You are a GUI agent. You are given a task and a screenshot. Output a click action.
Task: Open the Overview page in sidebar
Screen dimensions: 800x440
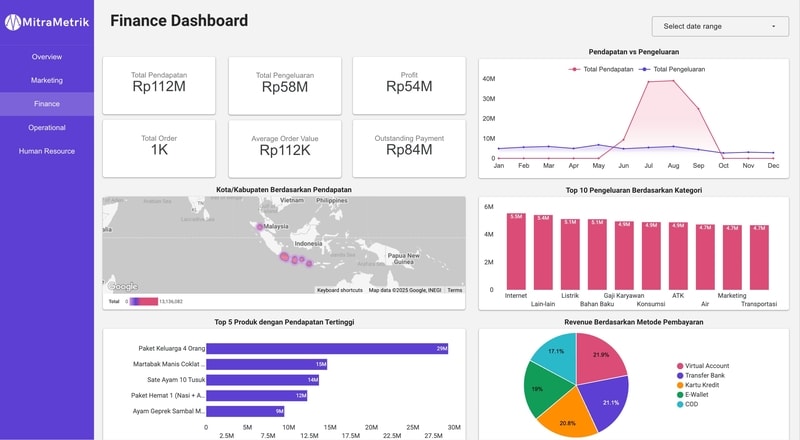point(47,57)
